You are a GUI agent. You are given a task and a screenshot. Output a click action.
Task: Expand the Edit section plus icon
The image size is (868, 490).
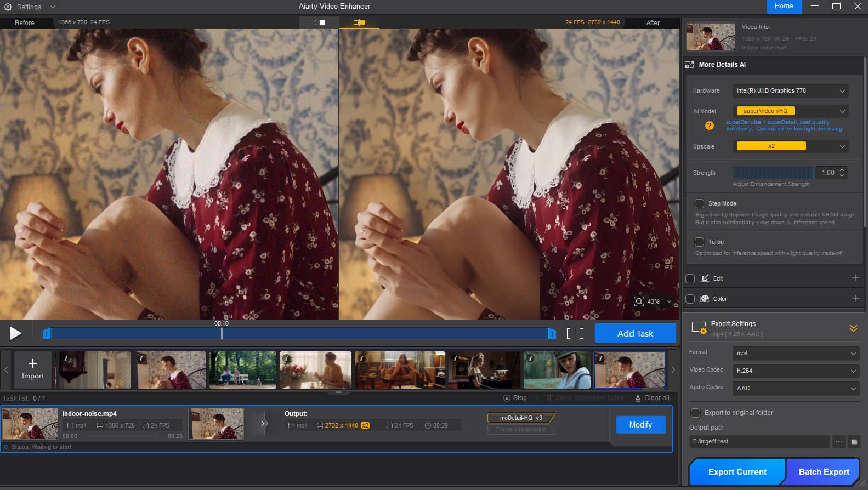(855, 278)
